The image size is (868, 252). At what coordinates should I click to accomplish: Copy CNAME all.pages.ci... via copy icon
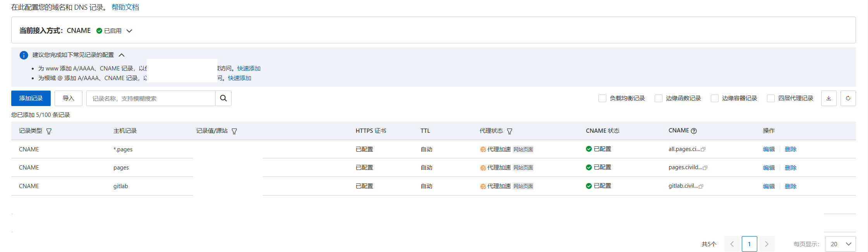703,149
